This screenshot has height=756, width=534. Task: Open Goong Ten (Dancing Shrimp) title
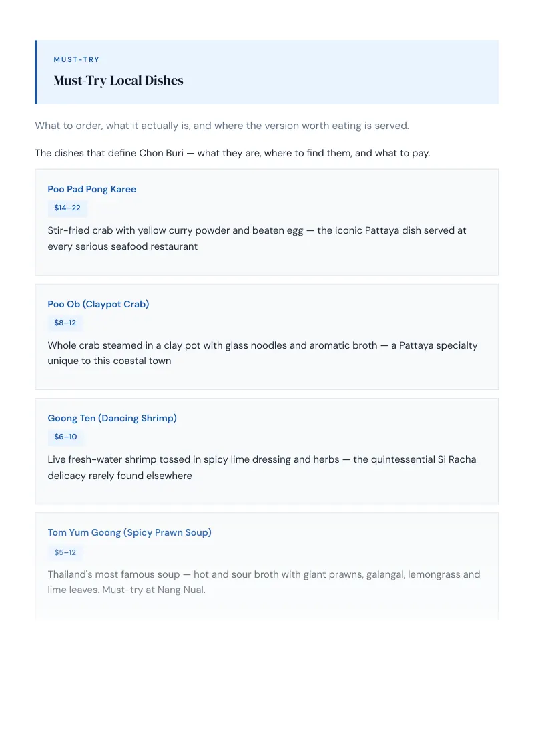[x=112, y=418]
